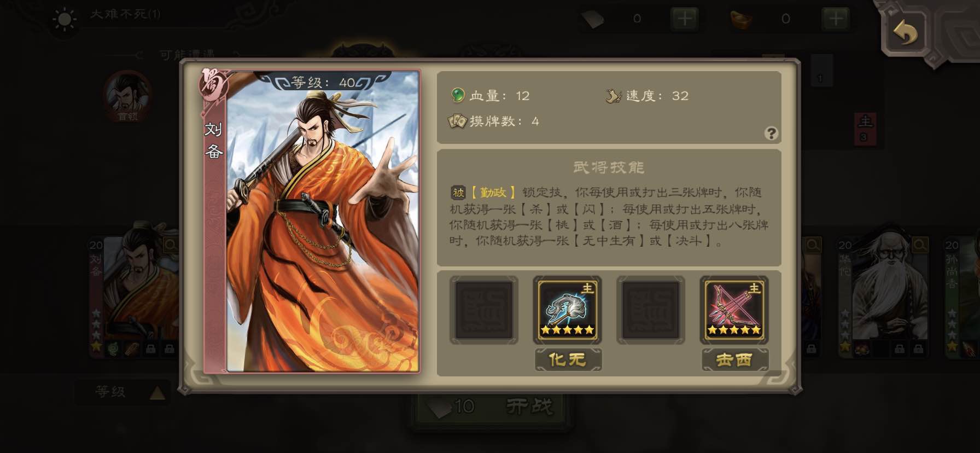Click the 化无 label button
Viewport: 980px width, 453px height.
point(568,359)
